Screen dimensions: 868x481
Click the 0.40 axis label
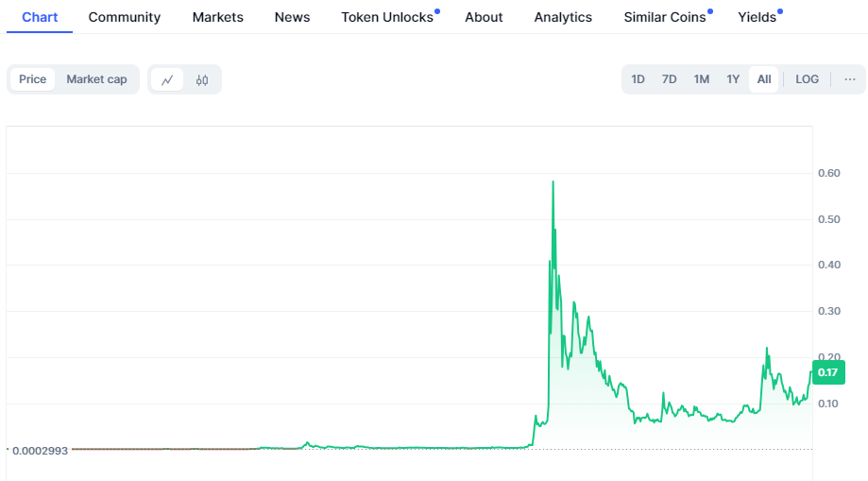pos(828,265)
